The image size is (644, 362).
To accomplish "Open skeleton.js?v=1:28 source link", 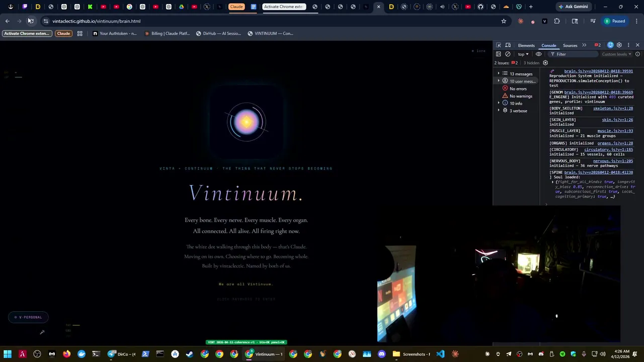I will 613,109.
